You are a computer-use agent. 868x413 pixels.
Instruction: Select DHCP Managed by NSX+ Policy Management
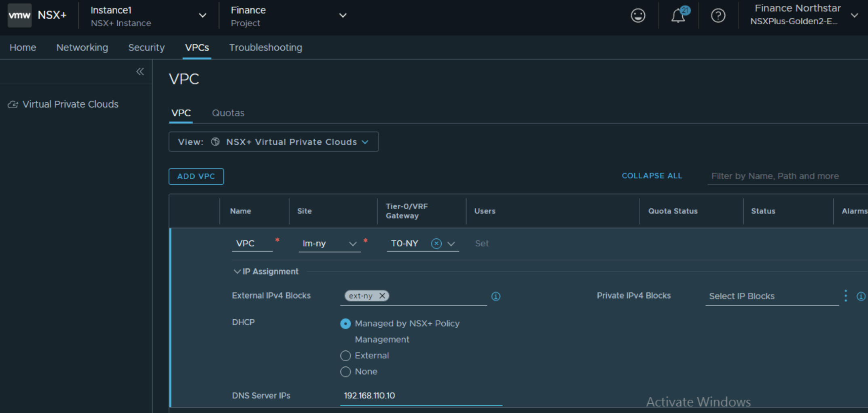(x=345, y=324)
